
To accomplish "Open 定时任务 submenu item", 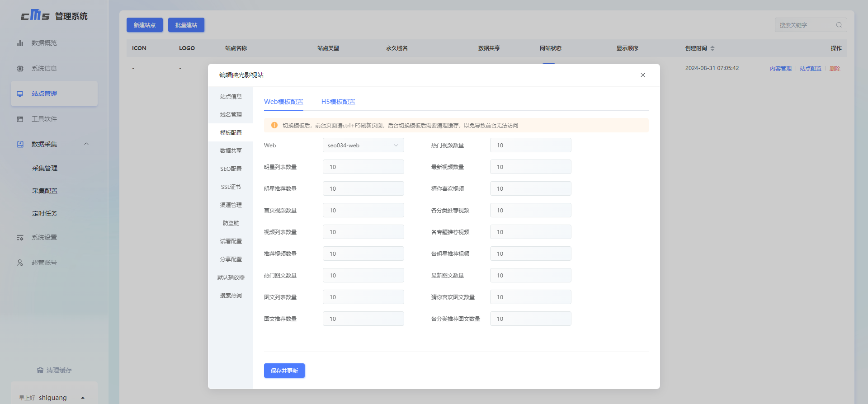I will click(45, 213).
